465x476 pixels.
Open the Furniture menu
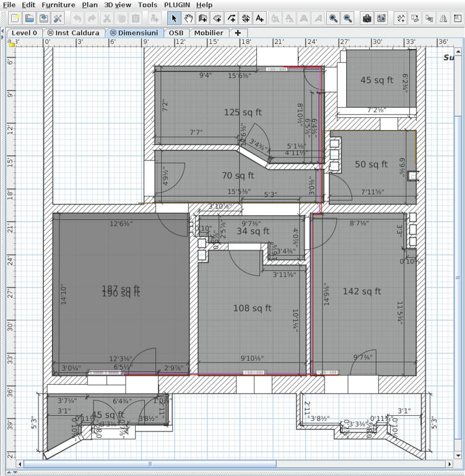[x=58, y=5]
